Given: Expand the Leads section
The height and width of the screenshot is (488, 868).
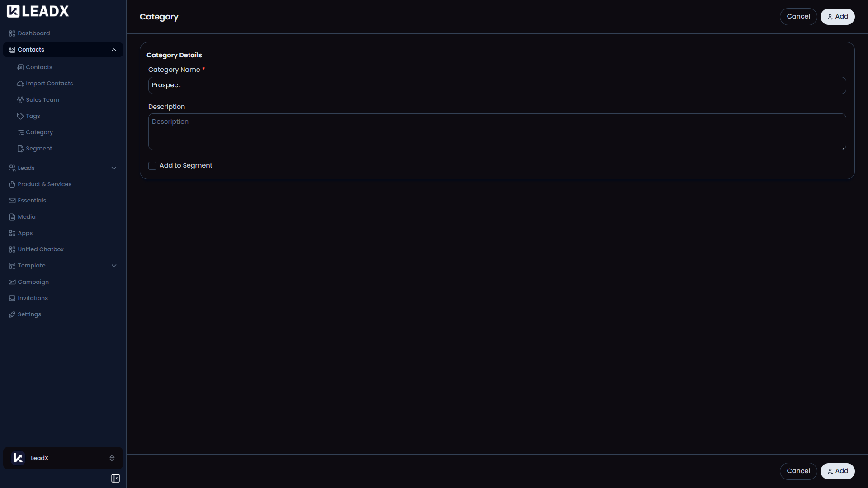Looking at the screenshot, I should (113, 168).
